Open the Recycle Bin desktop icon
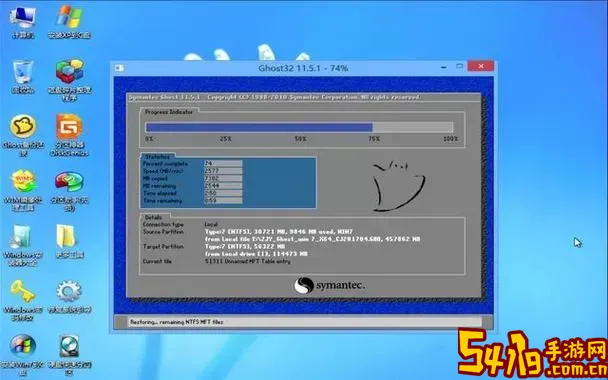 (x=23, y=77)
